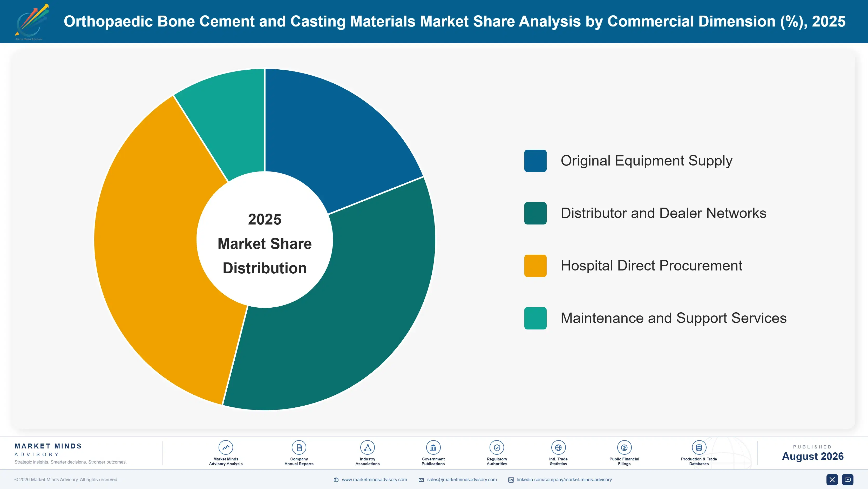868x489 pixels.
Task: Click the August 2026 published date
Action: 812,456
